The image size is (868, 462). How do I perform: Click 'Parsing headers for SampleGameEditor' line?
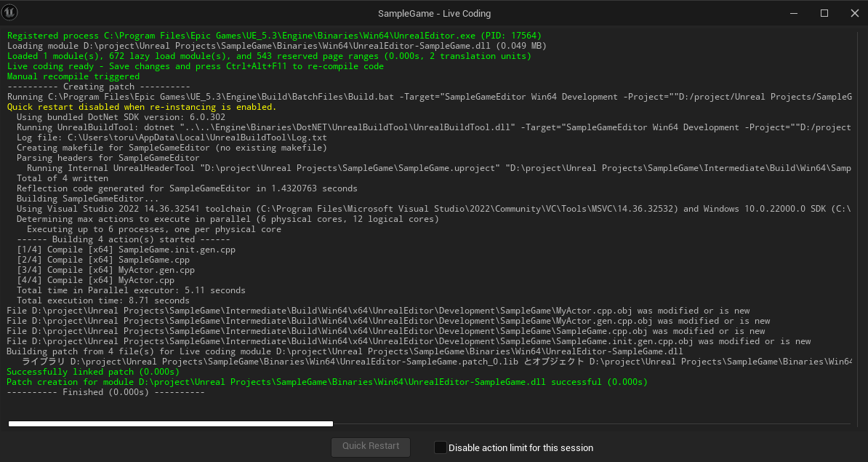(x=108, y=158)
